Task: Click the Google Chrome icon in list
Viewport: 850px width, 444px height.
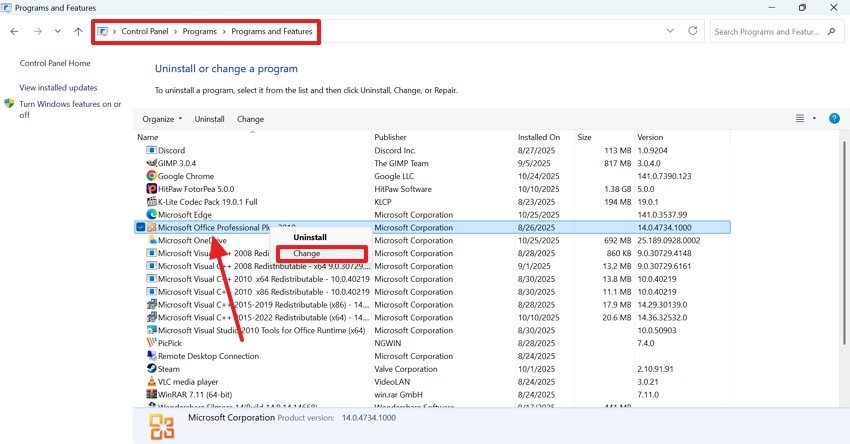Action: [x=151, y=176]
